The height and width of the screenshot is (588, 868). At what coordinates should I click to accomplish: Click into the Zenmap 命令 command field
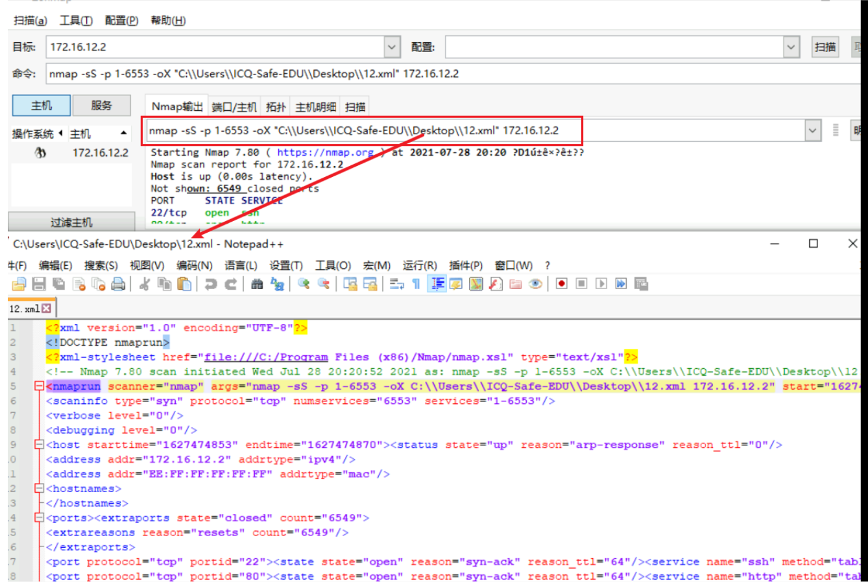(454, 74)
